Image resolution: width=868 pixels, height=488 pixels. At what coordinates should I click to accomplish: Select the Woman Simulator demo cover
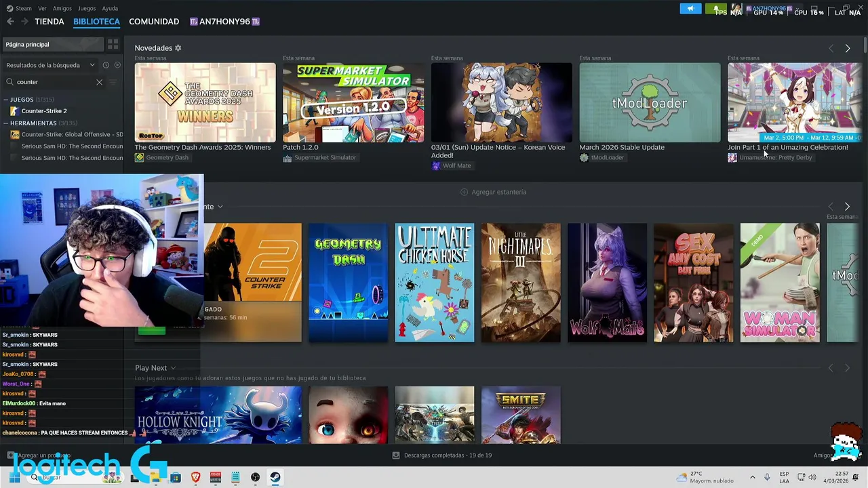(x=780, y=283)
